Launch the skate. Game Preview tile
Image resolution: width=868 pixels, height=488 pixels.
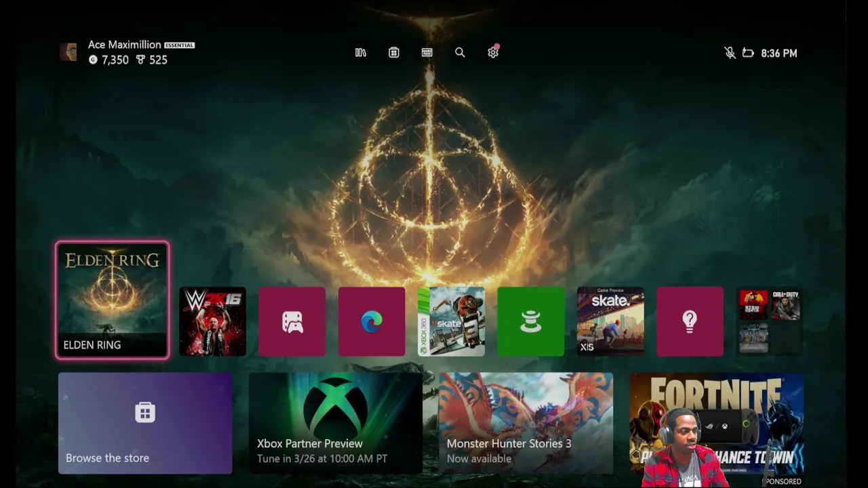click(x=610, y=321)
